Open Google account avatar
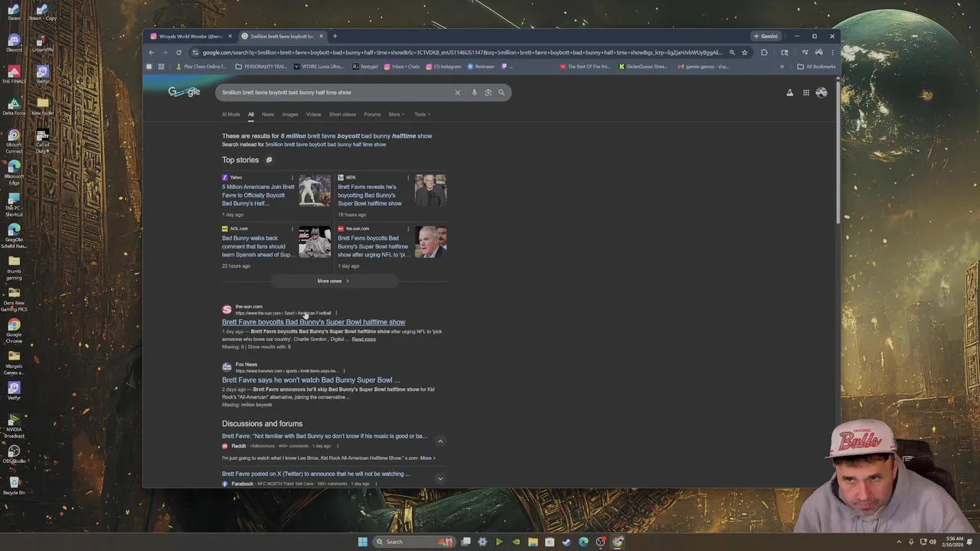 (x=822, y=93)
